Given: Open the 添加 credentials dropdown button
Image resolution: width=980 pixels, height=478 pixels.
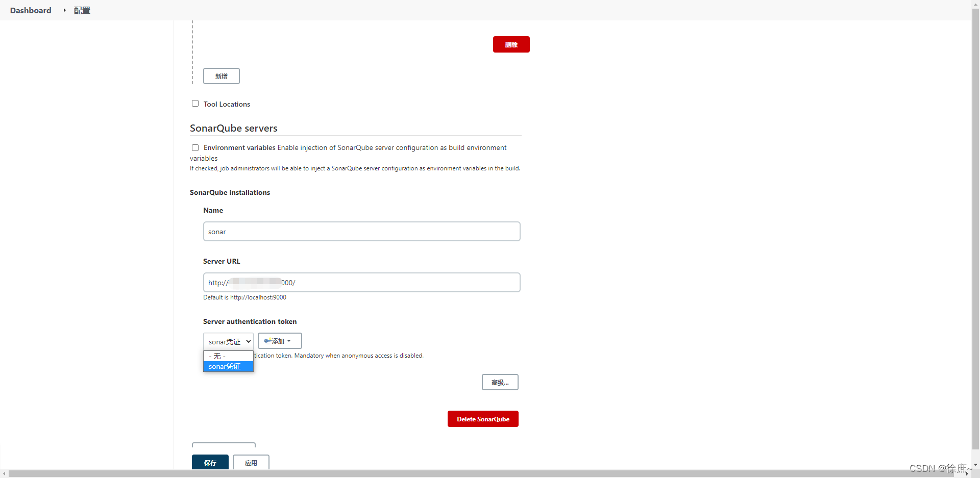Looking at the screenshot, I should pos(280,341).
